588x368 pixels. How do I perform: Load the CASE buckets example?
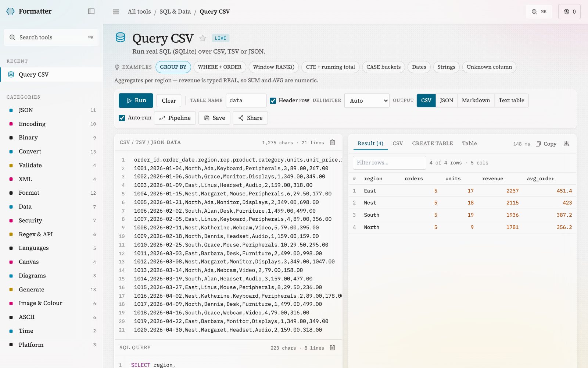coord(383,67)
